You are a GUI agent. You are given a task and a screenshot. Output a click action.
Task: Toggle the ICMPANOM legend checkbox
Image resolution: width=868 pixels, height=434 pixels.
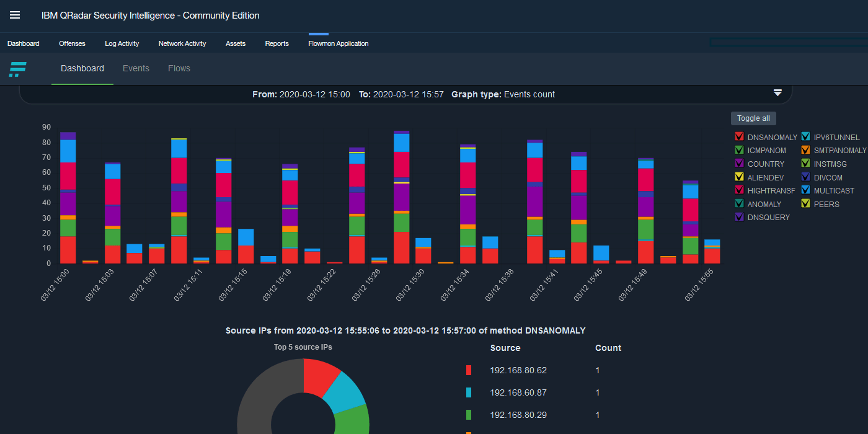point(739,151)
